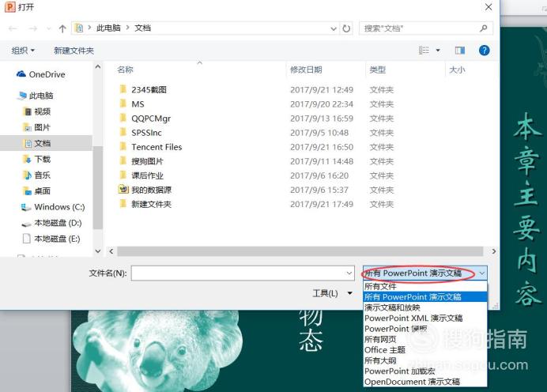The image size is (547, 392).
Task: Open the Help question mark button
Action: tap(485, 51)
